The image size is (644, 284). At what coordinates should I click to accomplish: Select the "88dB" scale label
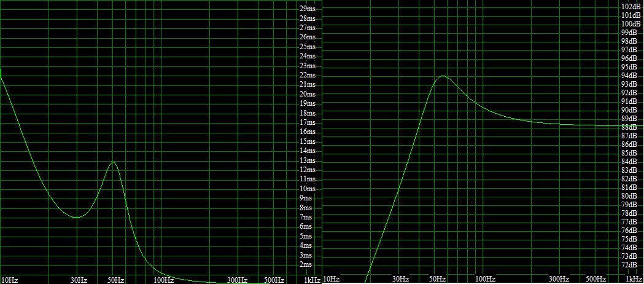(629, 127)
